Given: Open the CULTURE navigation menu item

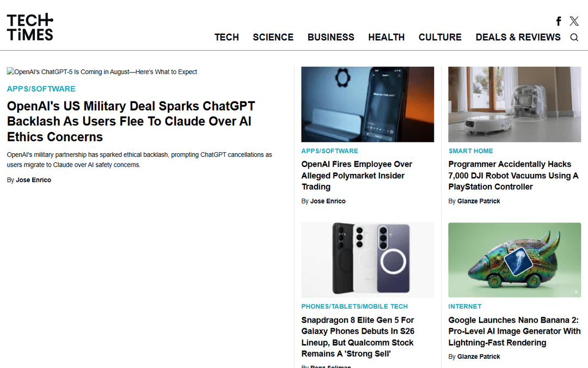Looking at the screenshot, I should (440, 37).
